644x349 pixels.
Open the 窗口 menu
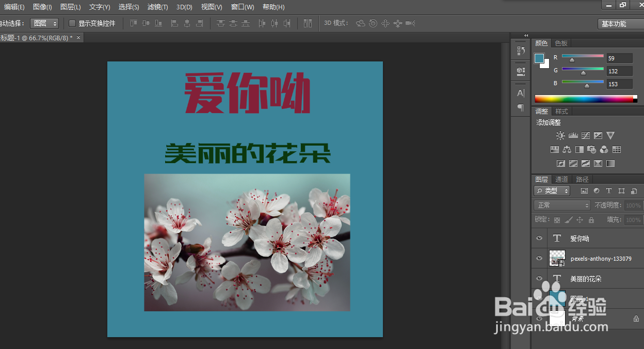243,7
